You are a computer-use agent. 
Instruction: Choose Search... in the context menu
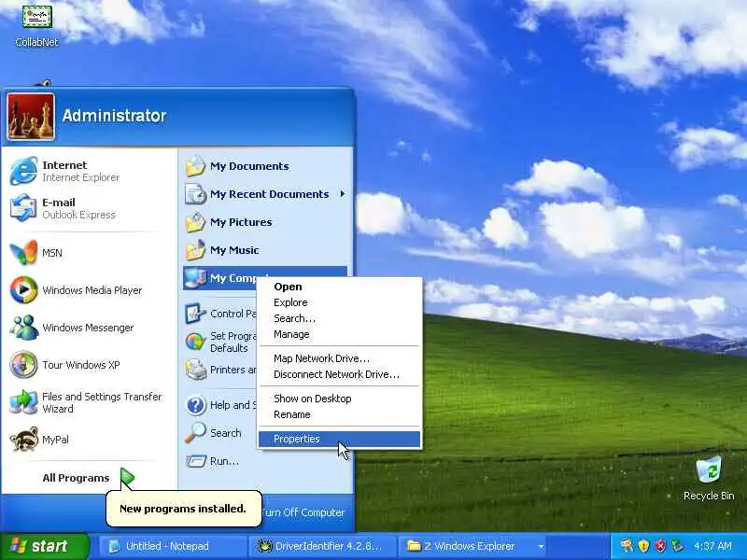coord(339,318)
